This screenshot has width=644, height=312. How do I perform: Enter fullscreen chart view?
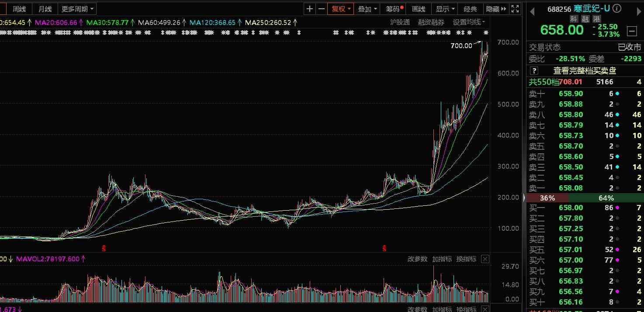coord(516,9)
